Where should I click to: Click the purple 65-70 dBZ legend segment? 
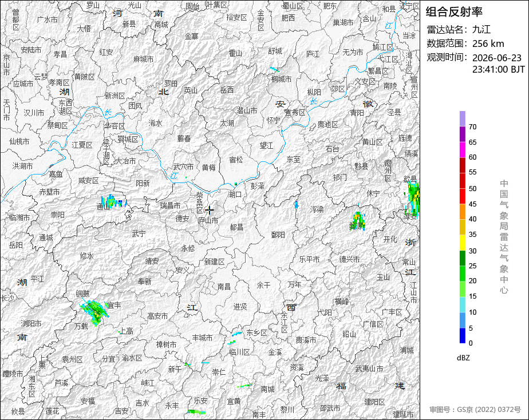point(463,134)
